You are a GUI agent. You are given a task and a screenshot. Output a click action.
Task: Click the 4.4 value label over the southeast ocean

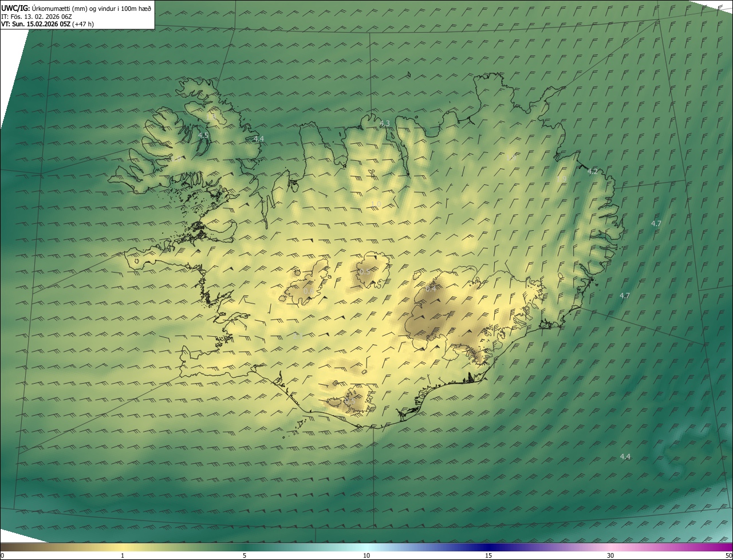[x=625, y=457]
